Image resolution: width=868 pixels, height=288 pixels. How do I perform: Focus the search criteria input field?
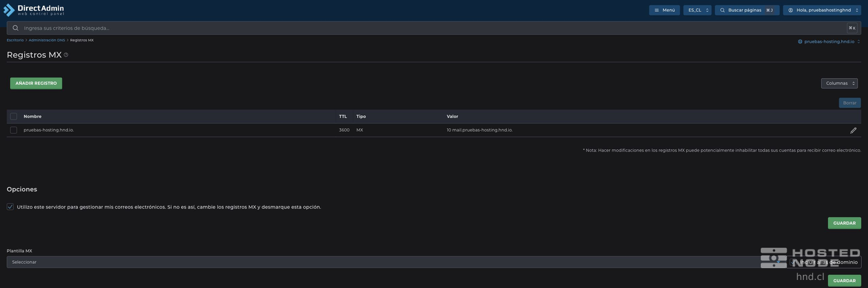(x=434, y=28)
